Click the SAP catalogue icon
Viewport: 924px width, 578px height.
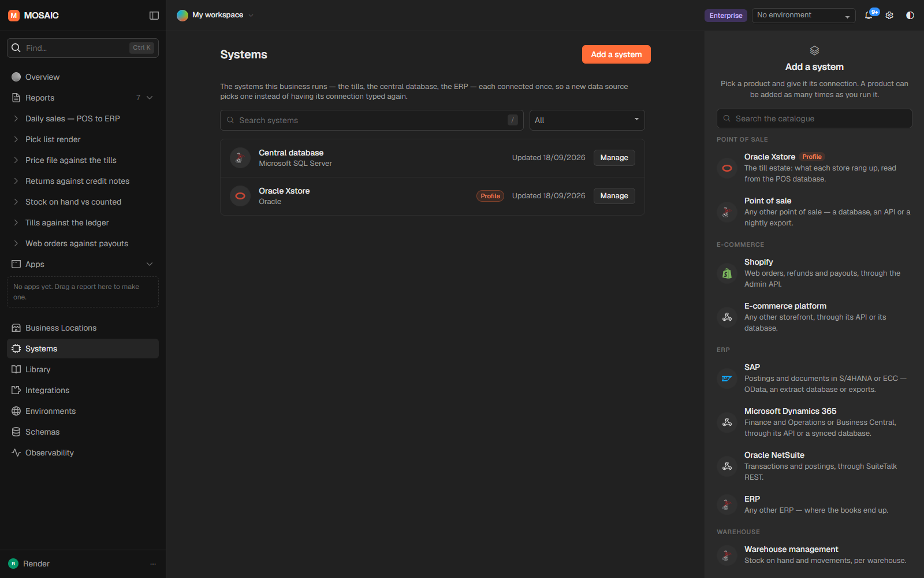[x=727, y=379]
